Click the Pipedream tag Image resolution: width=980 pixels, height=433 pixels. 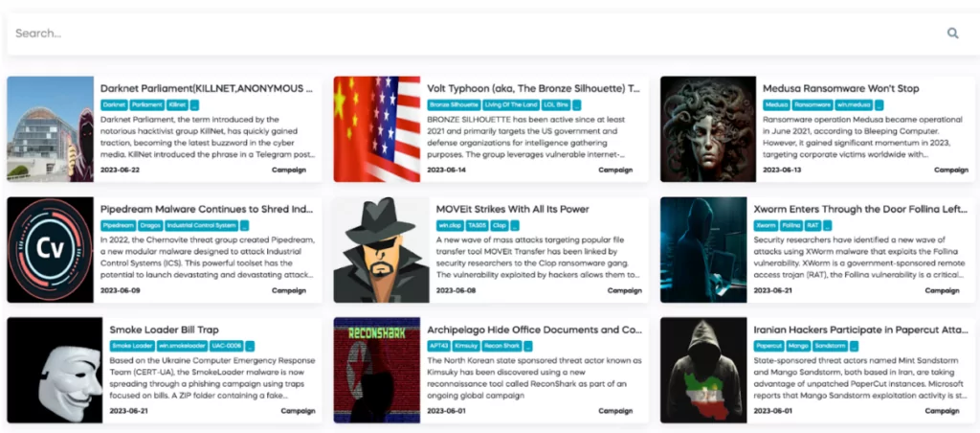click(119, 225)
